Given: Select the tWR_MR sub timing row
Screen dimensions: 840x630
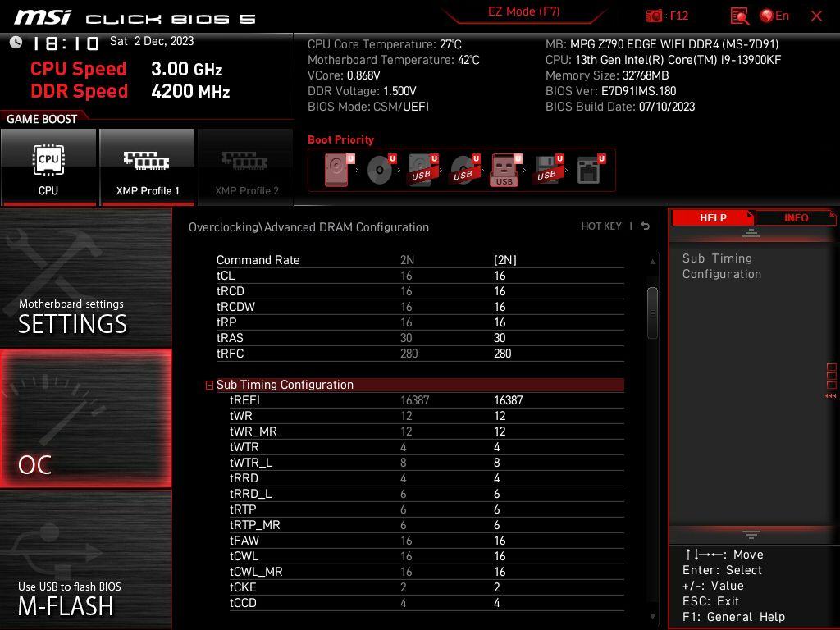Looking at the screenshot, I should pos(427,431).
